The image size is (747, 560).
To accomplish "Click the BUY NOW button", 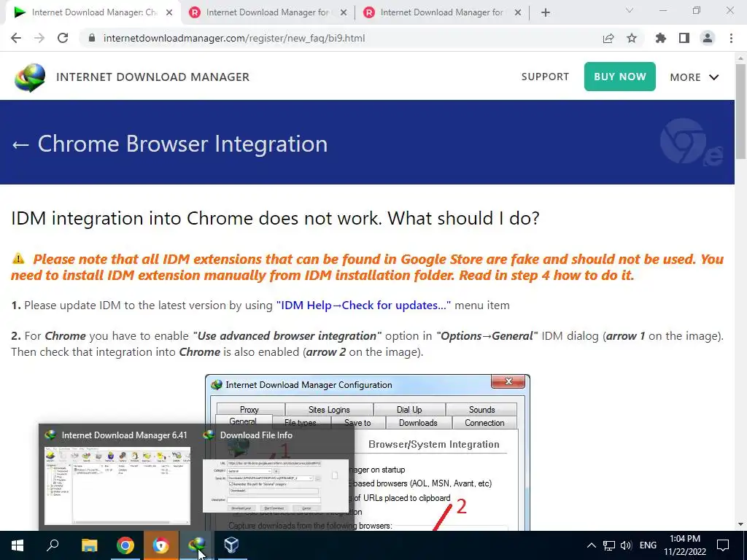I will (x=620, y=76).
